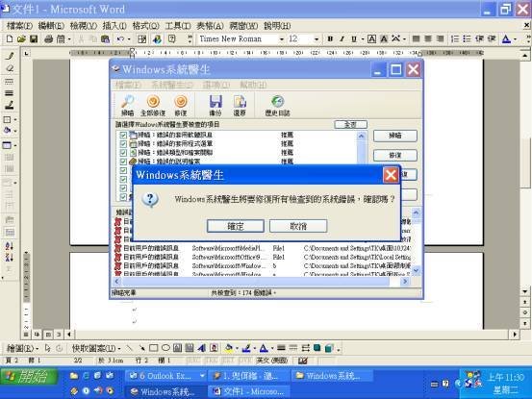The image size is (532, 399).
Task: Open the font color dropdown arrow
Action: (x=516, y=39)
